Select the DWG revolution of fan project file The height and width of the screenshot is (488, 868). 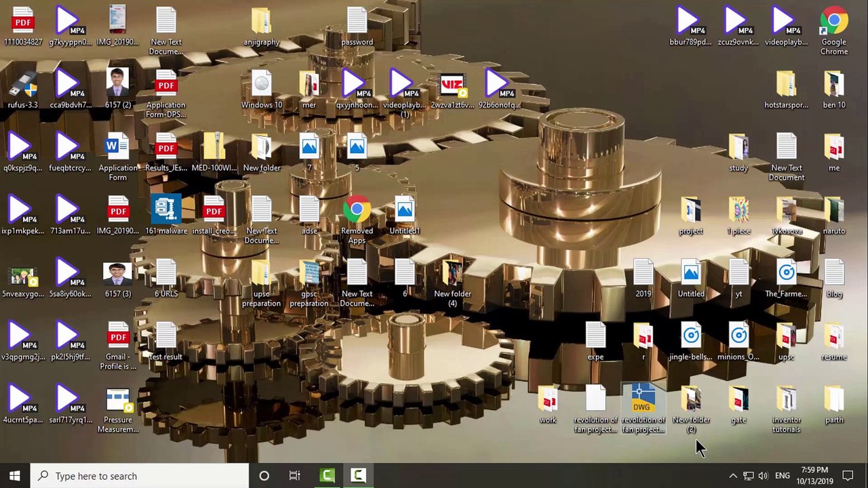pos(643,401)
